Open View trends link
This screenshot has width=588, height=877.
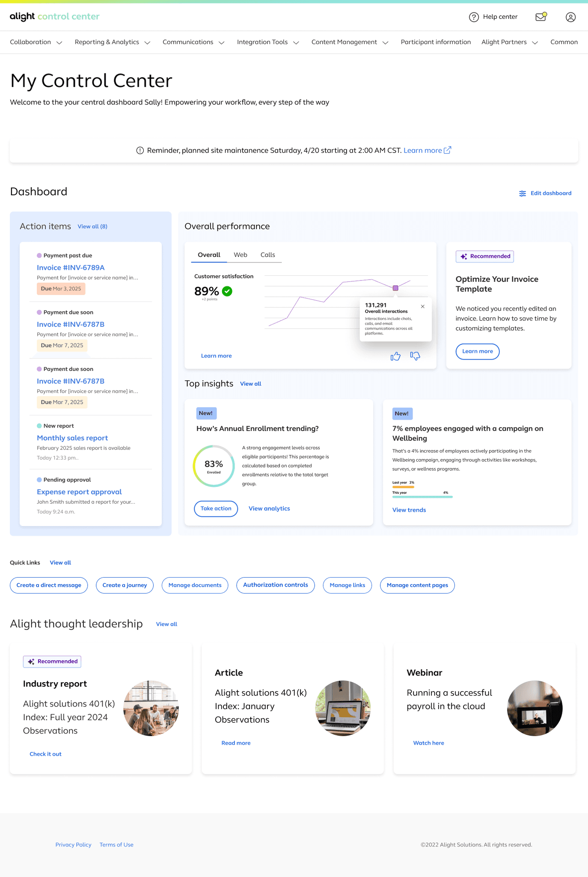click(409, 510)
